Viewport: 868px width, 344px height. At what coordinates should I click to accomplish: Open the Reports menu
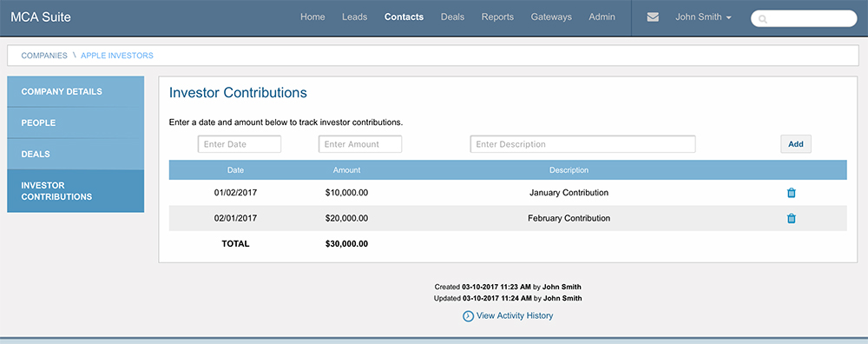coord(497,17)
